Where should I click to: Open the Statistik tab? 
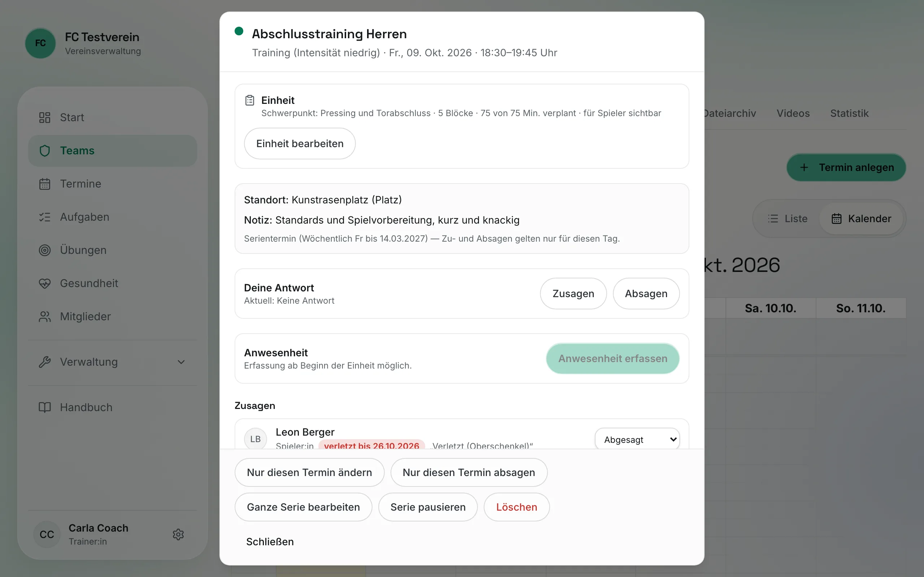pyautogui.click(x=849, y=113)
